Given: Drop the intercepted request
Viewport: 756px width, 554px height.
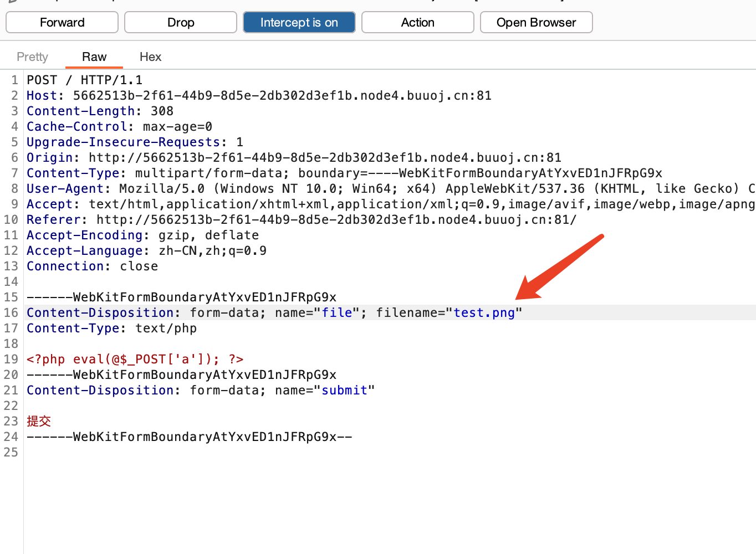Looking at the screenshot, I should point(181,22).
